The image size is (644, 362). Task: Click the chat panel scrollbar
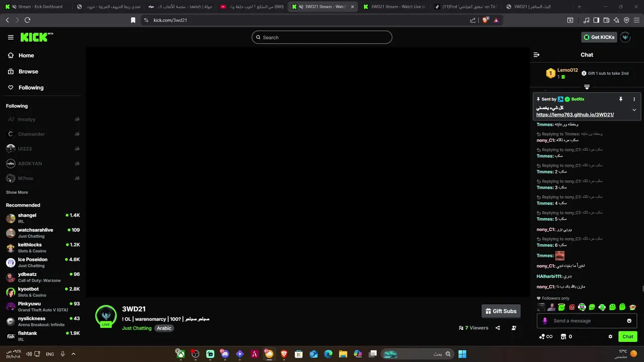click(642, 288)
